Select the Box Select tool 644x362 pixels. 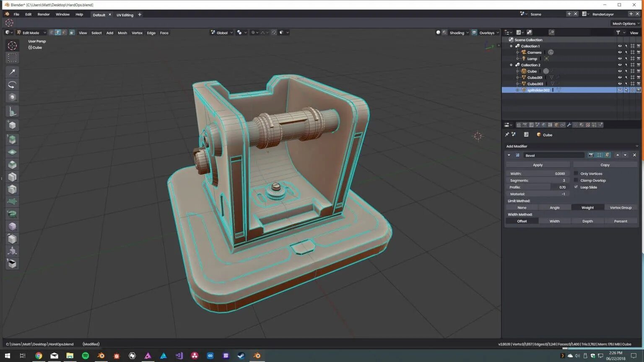click(x=12, y=58)
